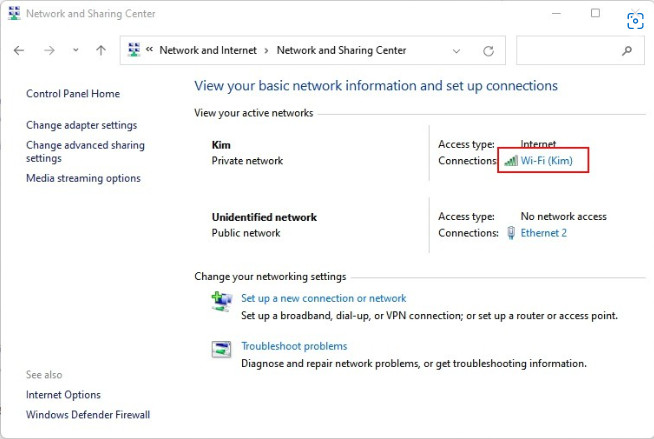The height and width of the screenshot is (439, 654).
Task: Open Change adapter settings
Action: pos(81,125)
